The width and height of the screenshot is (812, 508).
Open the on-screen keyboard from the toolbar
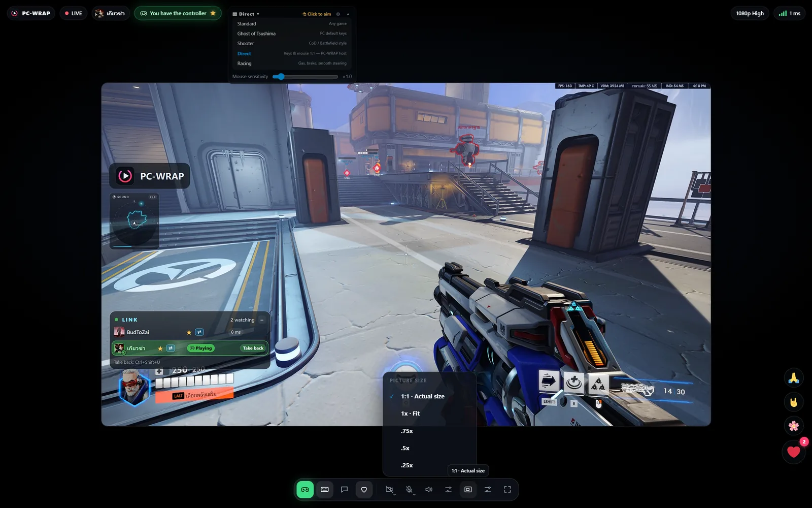(x=325, y=490)
